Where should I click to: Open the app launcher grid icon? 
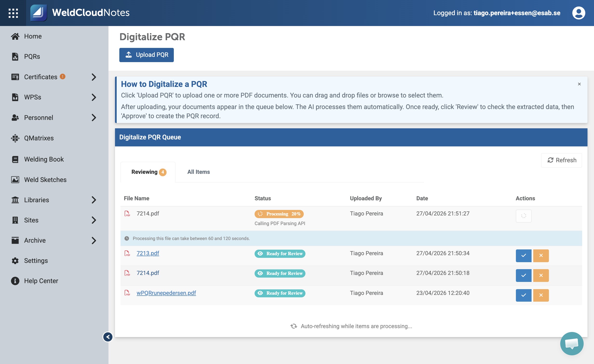click(x=13, y=13)
